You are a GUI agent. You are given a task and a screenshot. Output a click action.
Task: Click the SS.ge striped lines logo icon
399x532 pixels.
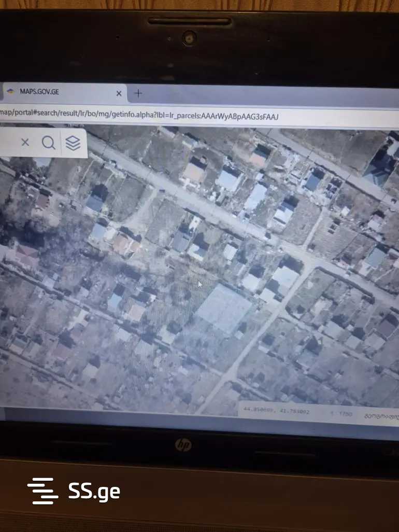(x=42, y=491)
